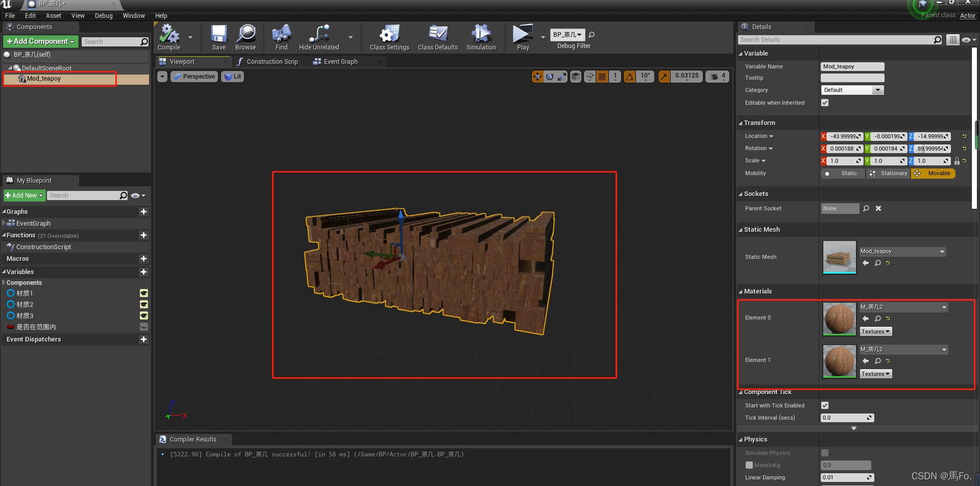The width and height of the screenshot is (980, 486).
Task: Toggle Editable when Inherited checkbox
Action: (x=825, y=103)
